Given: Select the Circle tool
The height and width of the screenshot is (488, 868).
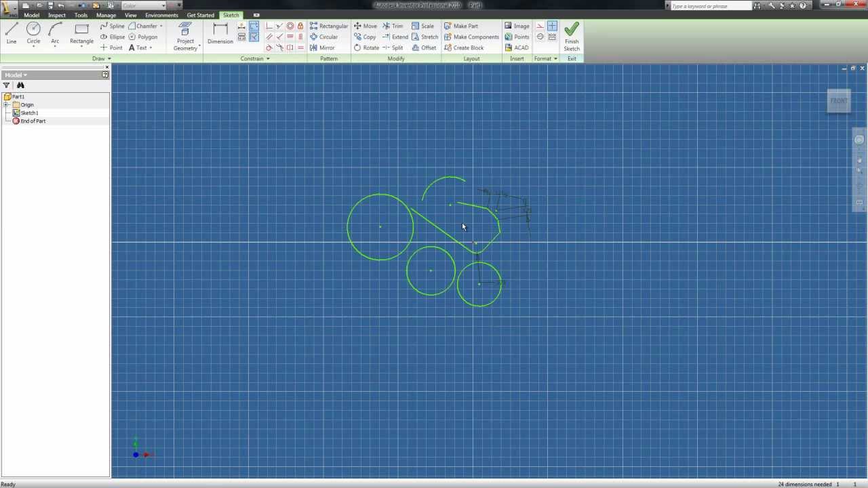Looking at the screenshot, I should pos(33,33).
